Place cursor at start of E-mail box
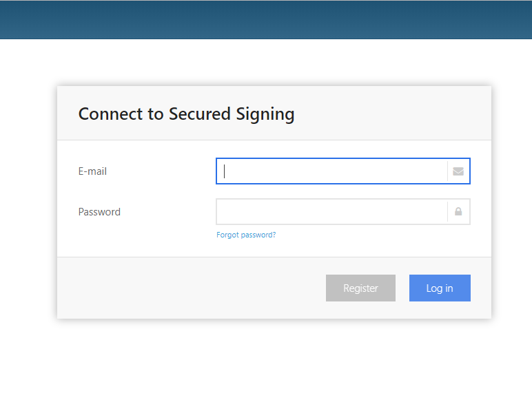Image resolution: width=532 pixels, height=393 pixels. 225,171
